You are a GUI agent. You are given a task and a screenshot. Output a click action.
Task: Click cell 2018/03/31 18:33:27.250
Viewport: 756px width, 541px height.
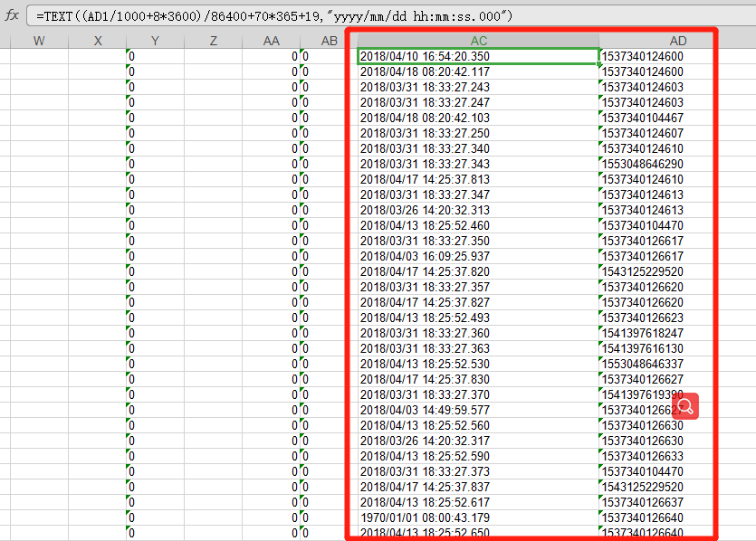478,134
